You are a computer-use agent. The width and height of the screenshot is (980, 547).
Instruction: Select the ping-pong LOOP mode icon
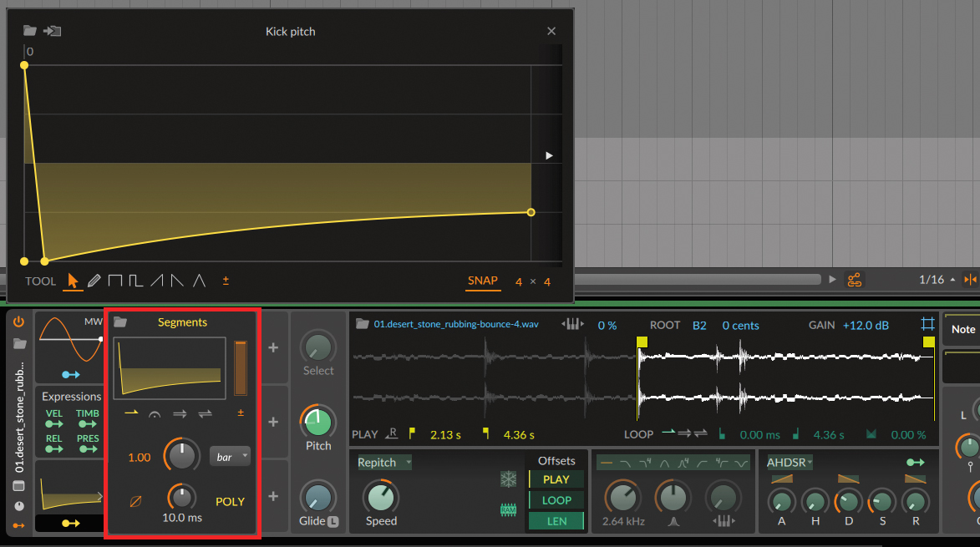click(701, 433)
